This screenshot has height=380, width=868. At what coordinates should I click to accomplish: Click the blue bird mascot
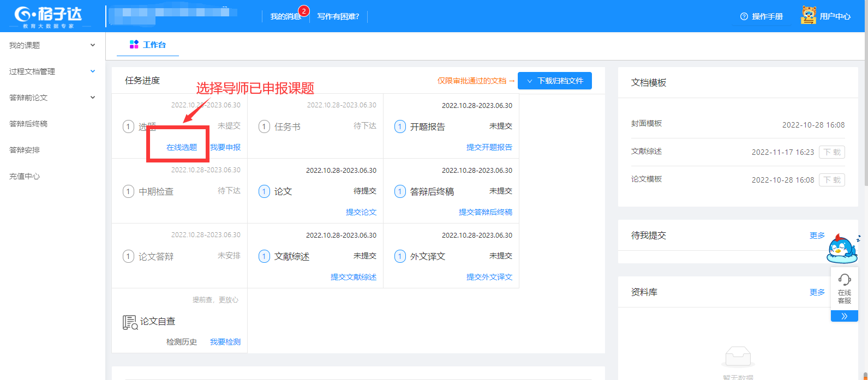click(842, 249)
